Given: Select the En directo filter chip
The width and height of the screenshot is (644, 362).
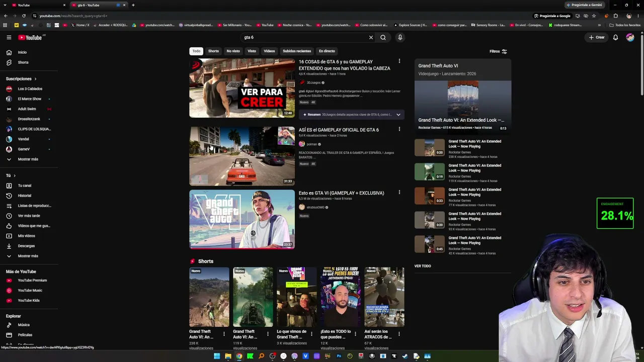Looking at the screenshot, I should [x=327, y=51].
